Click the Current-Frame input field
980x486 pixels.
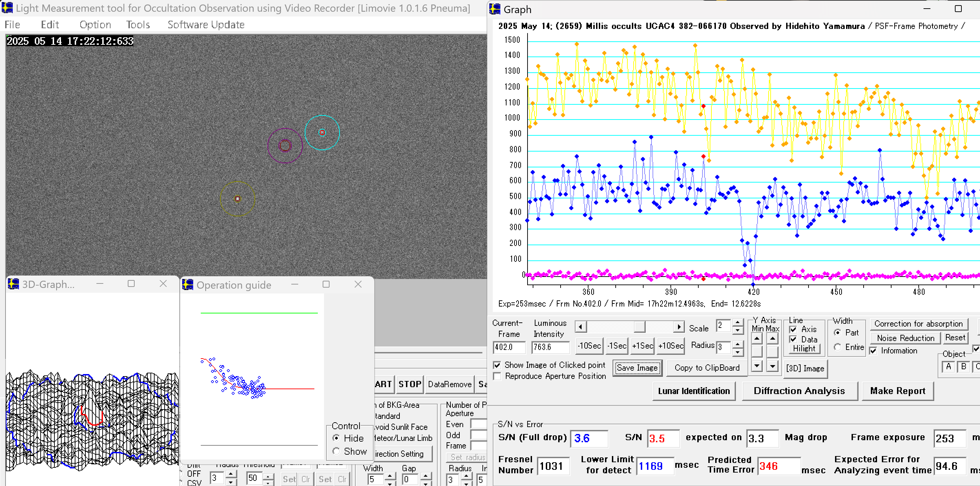coord(509,347)
